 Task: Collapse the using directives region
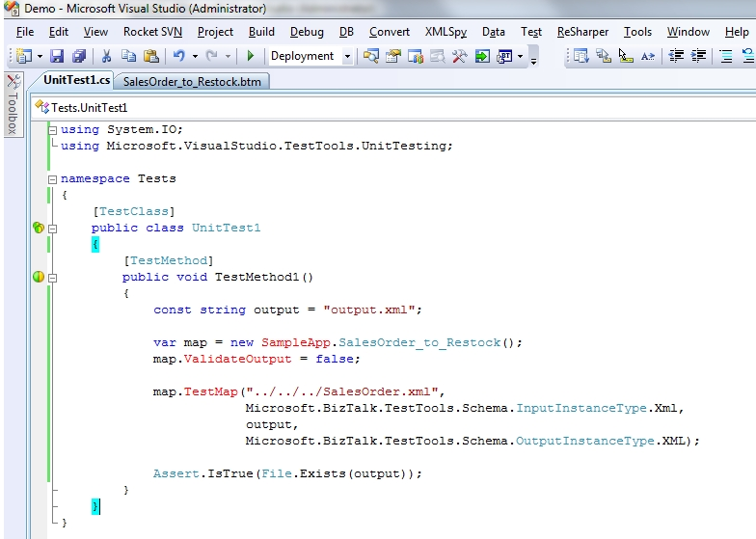click(x=52, y=130)
